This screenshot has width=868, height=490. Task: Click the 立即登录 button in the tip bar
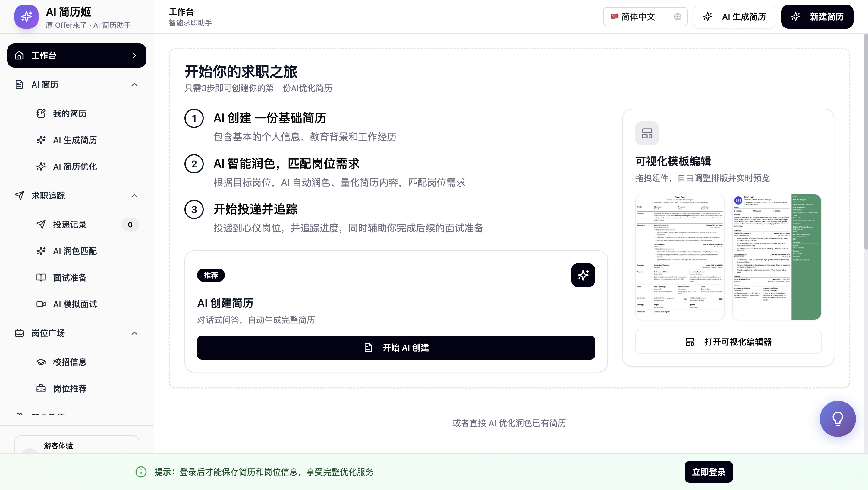708,472
